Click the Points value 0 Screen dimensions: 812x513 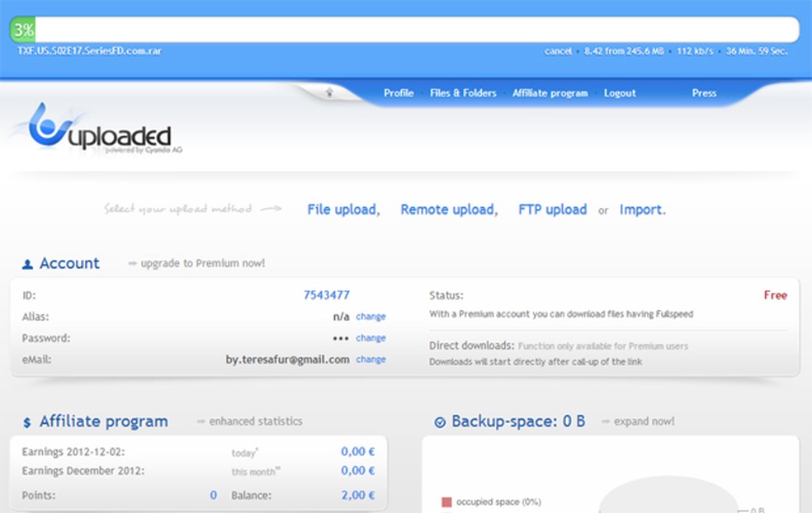click(214, 495)
